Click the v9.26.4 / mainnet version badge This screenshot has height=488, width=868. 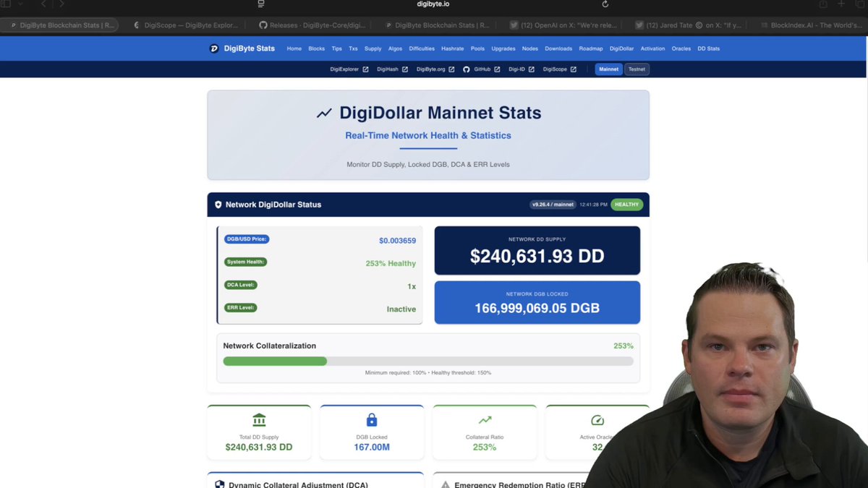(553, 205)
